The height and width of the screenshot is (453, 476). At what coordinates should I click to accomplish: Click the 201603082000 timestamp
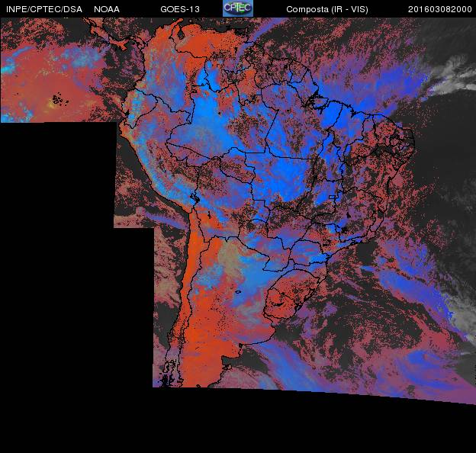point(440,9)
